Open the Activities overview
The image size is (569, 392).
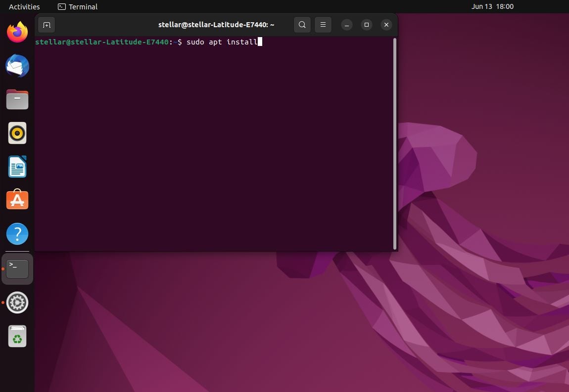(24, 6)
